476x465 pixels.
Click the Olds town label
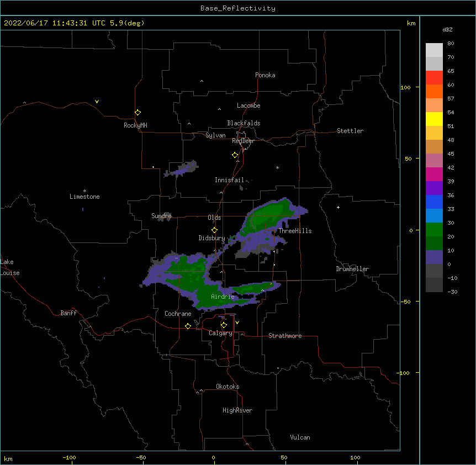214,218
